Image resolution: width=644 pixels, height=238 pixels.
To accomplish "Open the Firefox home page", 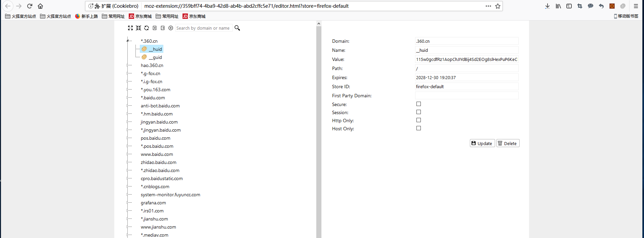I will pyautogui.click(x=40, y=6).
